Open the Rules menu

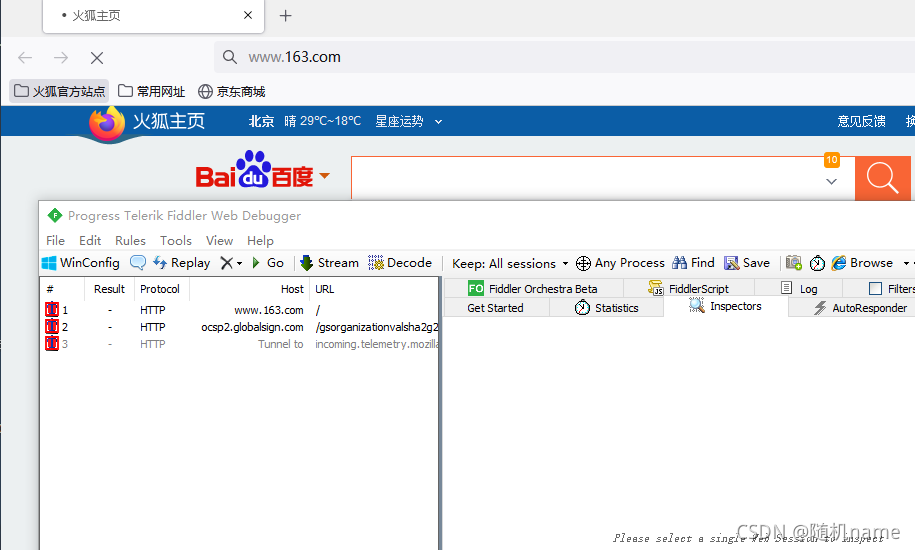click(130, 241)
